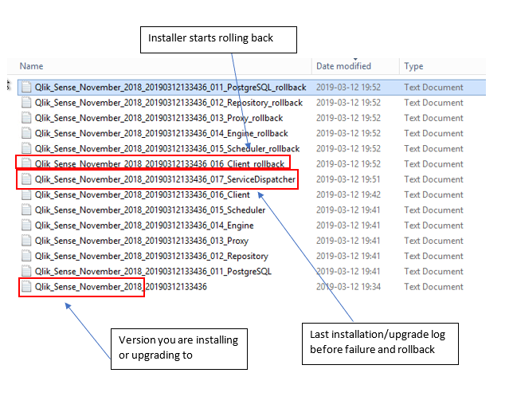The image size is (513, 420).
Task: Select file name ending 016_Client
Action: tap(143, 194)
